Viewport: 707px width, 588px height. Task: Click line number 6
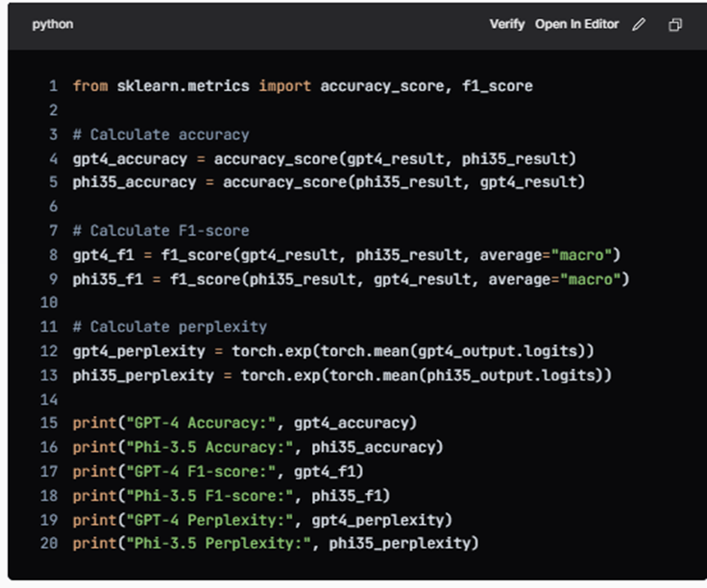pos(53,206)
